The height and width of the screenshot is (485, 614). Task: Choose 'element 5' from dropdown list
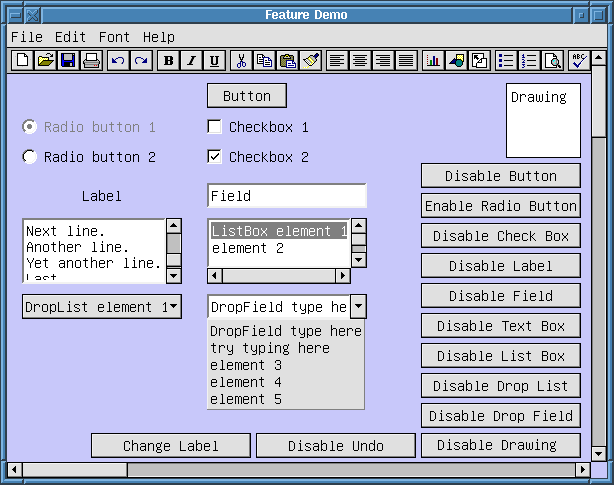coord(285,399)
